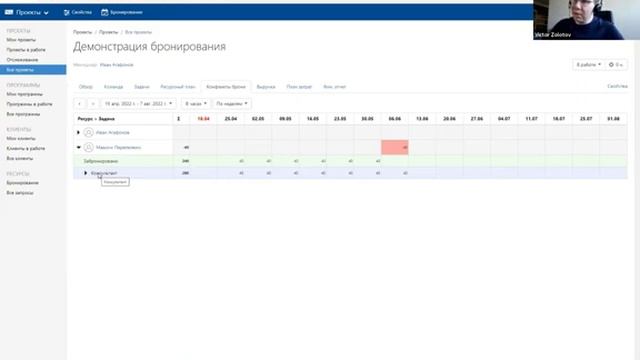The width and height of the screenshot is (640, 360).
Task: Click first Проекты breadcrumb link
Action: tap(83, 32)
